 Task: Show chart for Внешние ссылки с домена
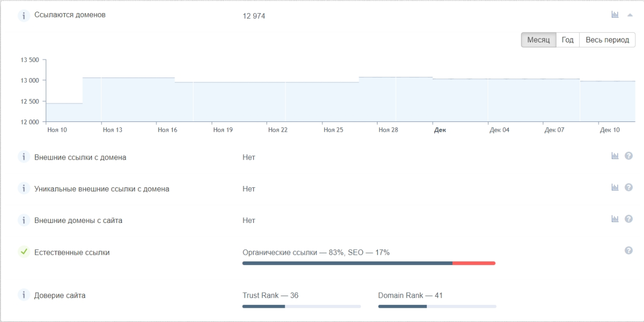point(615,156)
